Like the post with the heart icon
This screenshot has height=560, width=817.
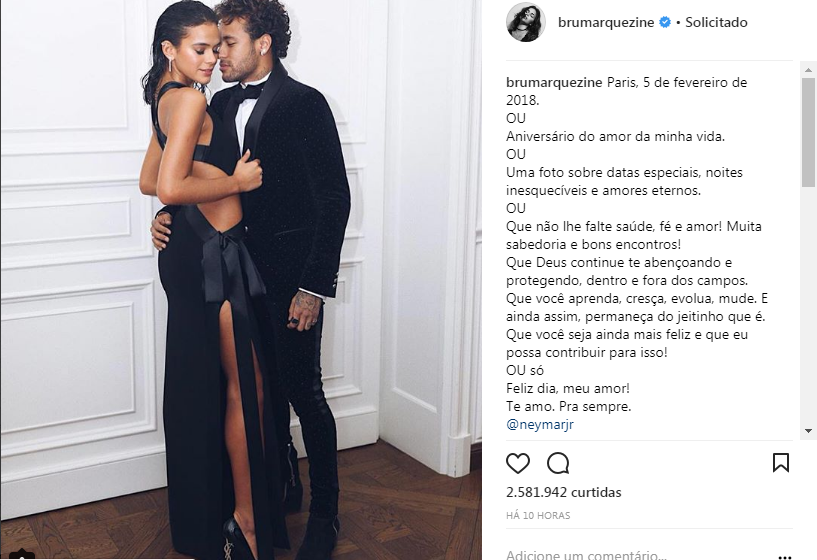pos(517,463)
